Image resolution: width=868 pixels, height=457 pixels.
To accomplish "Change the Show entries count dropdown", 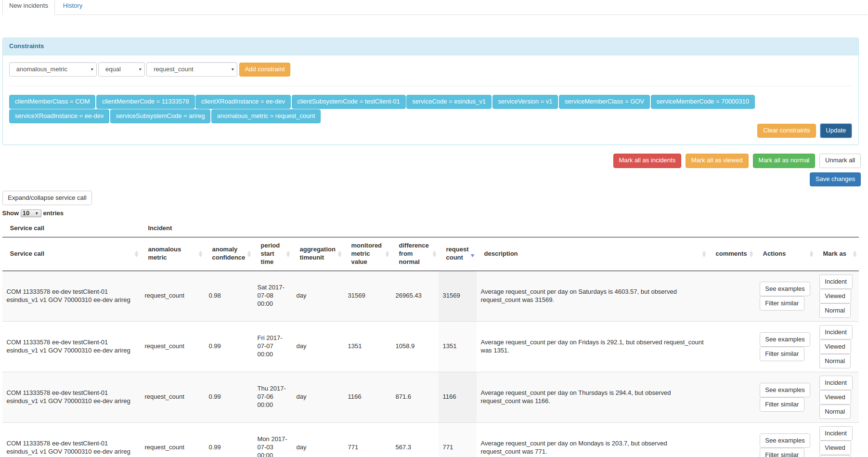I will tap(30, 213).
